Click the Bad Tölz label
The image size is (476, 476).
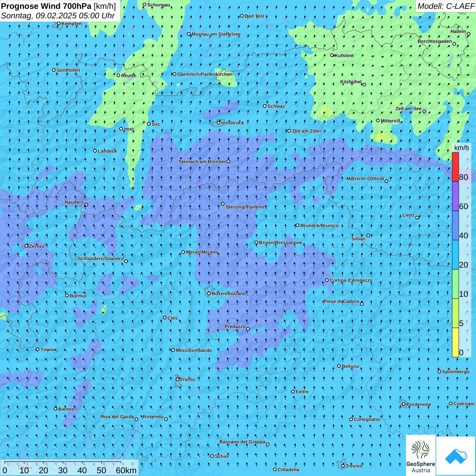click(x=254, y=16)
